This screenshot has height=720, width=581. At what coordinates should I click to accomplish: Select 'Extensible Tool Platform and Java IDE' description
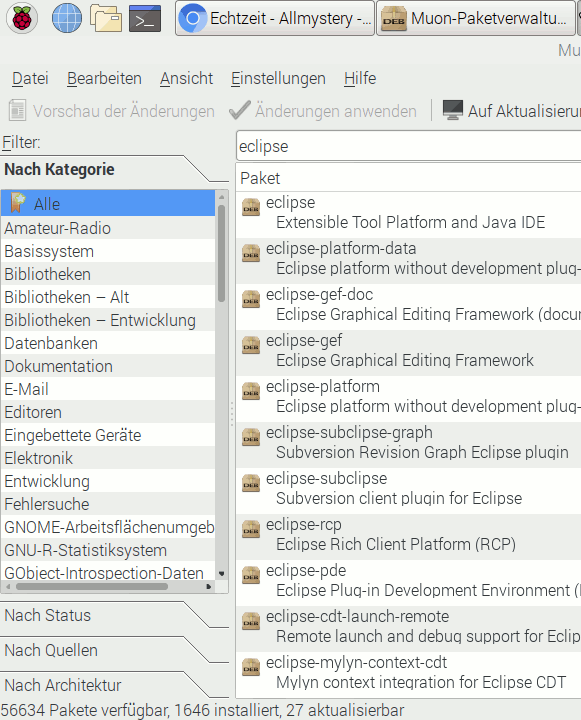[x=410, y=222]
